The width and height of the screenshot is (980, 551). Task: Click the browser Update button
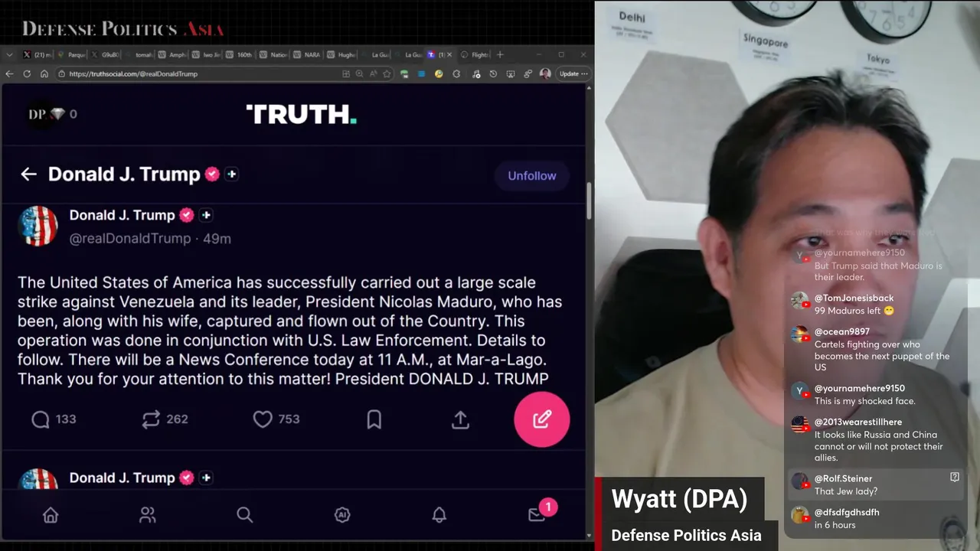coord(573,73)
